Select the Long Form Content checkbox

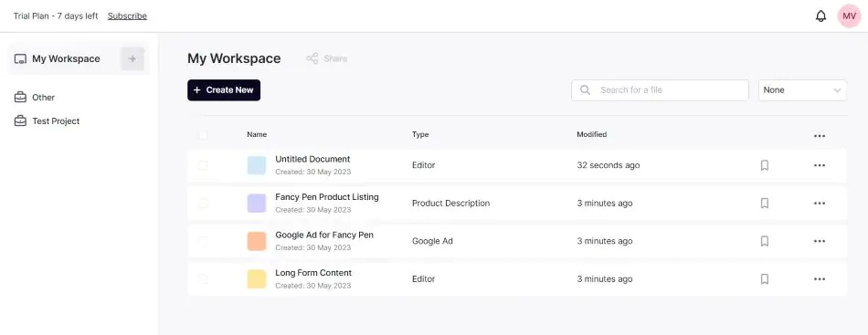[x=203, y=279]
